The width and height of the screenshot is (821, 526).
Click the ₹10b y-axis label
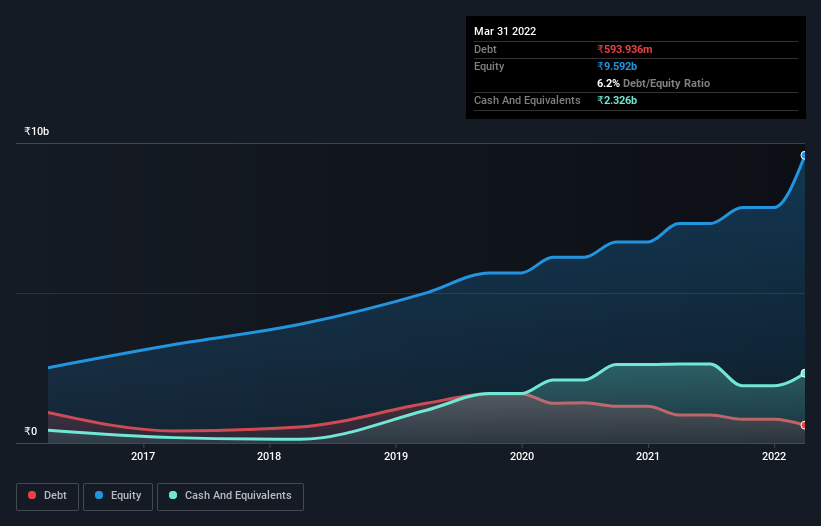(x=37, y=131)
